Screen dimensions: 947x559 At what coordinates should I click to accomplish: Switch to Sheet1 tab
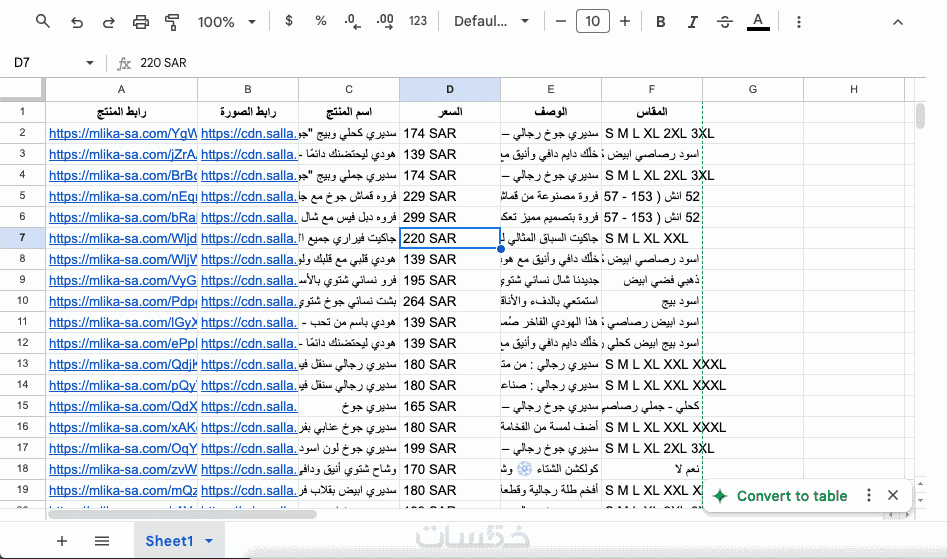point(169,541)
